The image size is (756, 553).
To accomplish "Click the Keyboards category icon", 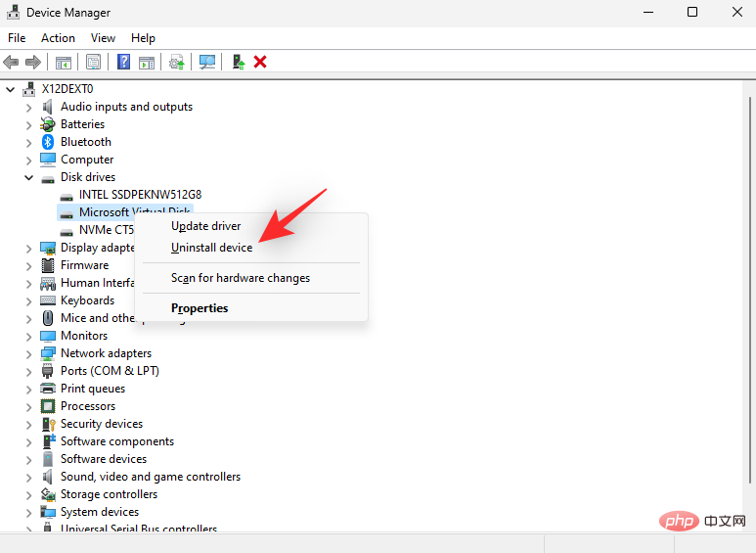I will [x=48, y=300].
